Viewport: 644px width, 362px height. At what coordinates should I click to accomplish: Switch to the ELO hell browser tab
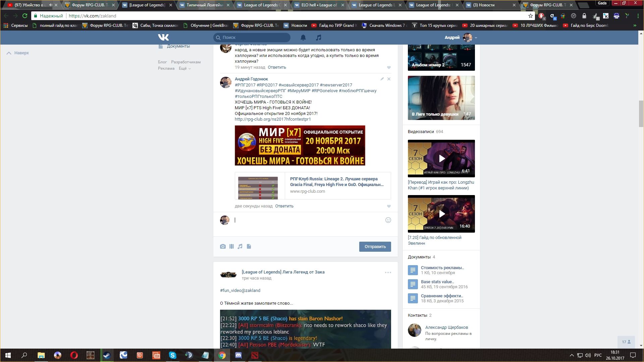319,5
